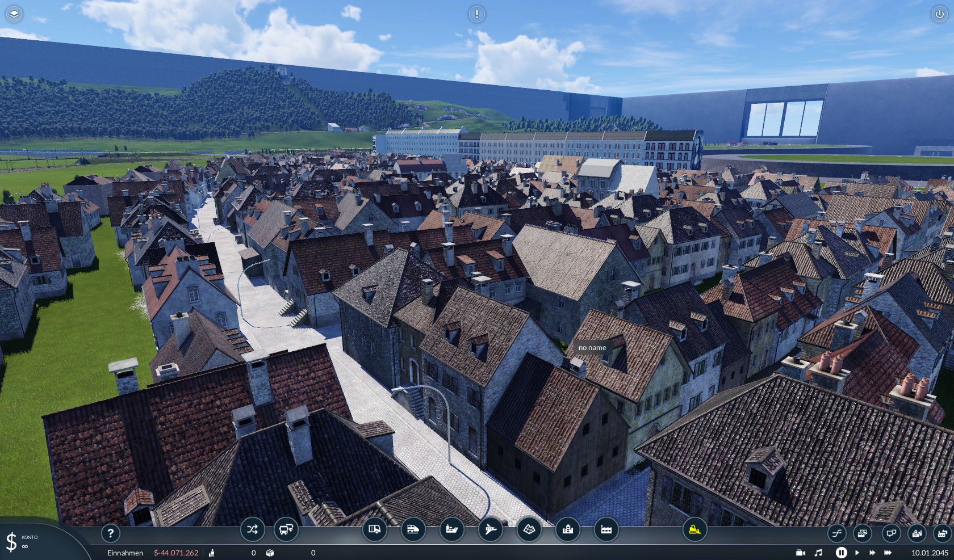Open the industry placement tool
The width and height of the screenshot is (954, 560).
(x=606, y=529)
